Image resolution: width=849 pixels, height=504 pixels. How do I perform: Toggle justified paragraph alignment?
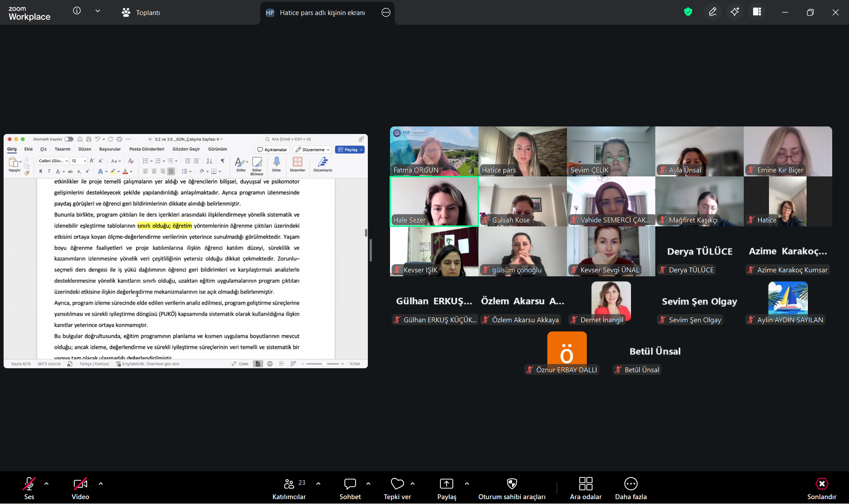(x=171, y=172)
